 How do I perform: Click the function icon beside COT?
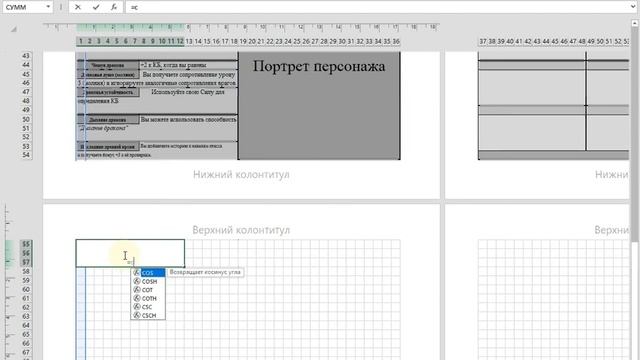[137, 290]
